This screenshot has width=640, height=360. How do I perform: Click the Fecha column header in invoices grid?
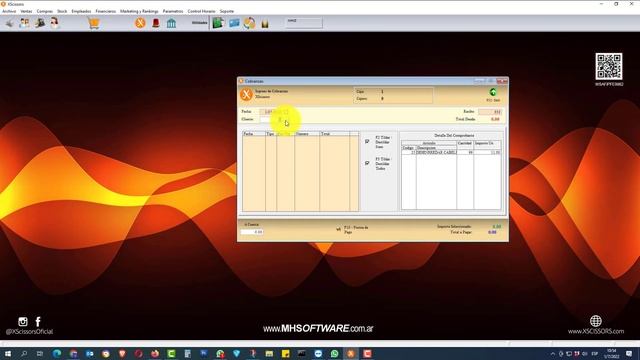click(x=254, y=134)
